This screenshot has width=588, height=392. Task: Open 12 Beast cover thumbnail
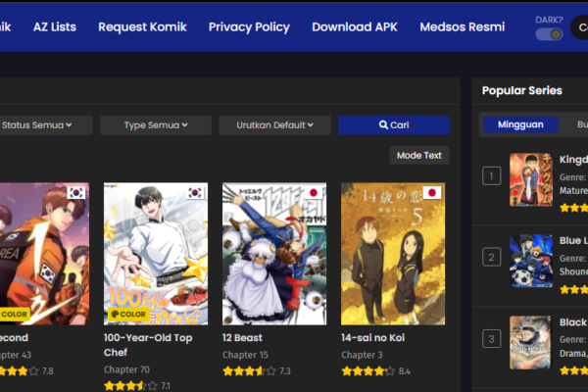coord(274,254)
